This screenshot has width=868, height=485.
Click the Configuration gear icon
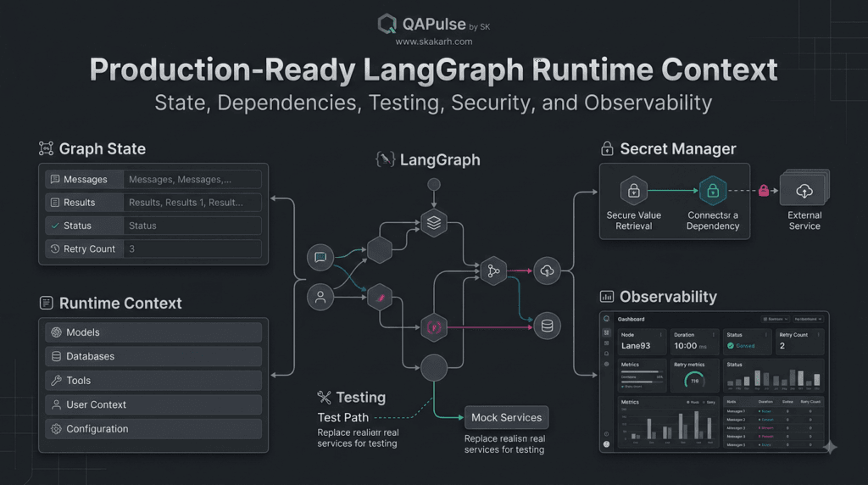pyautogui.click(x=56, y=429)
